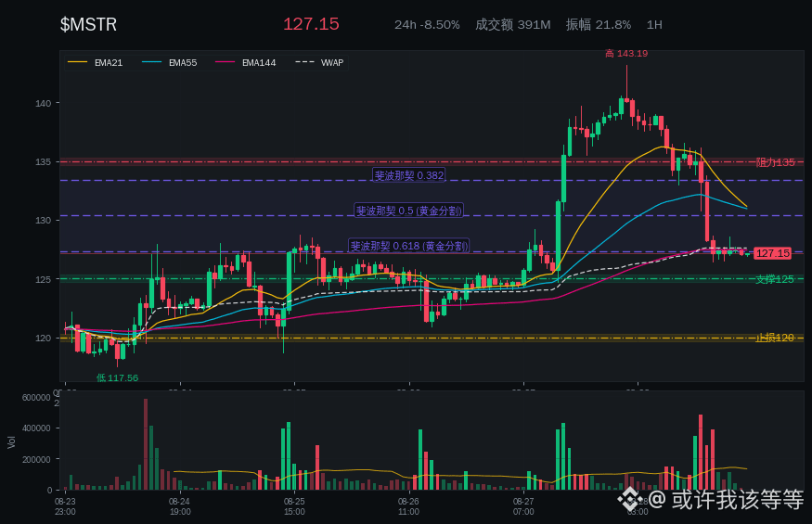Click the 斐波那契 0.382 level label
The width and height of the screenshot is (812, 524).
409,175
